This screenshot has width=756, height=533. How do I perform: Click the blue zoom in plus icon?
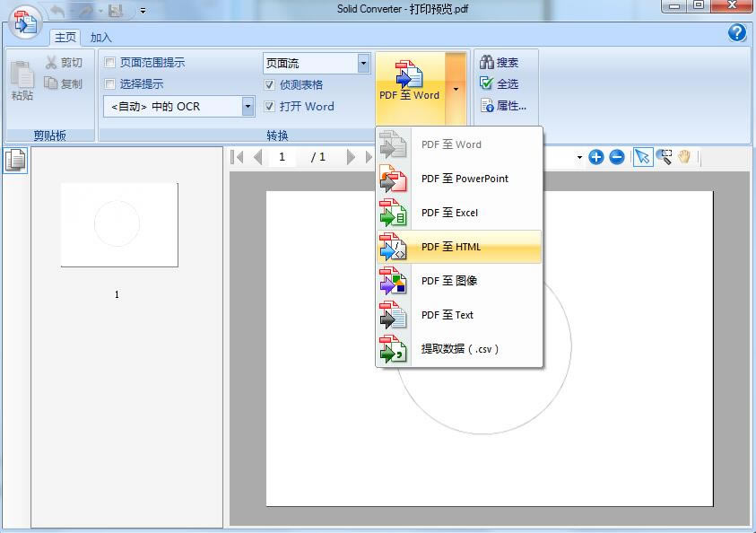[x=596, y=157]
